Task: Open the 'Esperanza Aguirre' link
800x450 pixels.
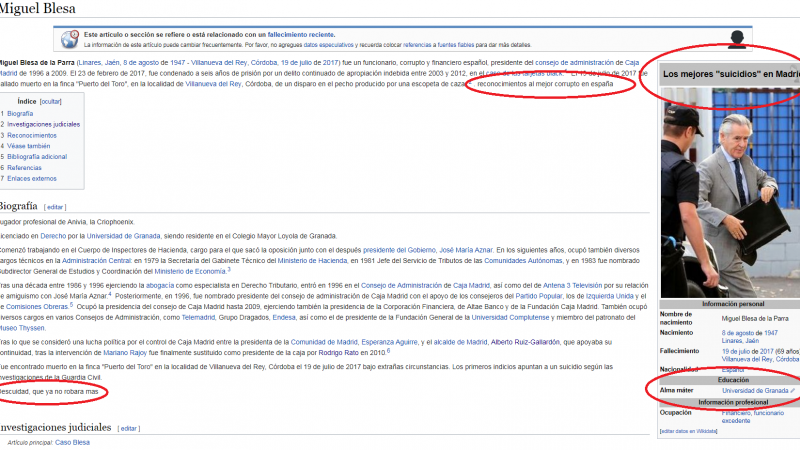Action: click(x=389, y=342)
